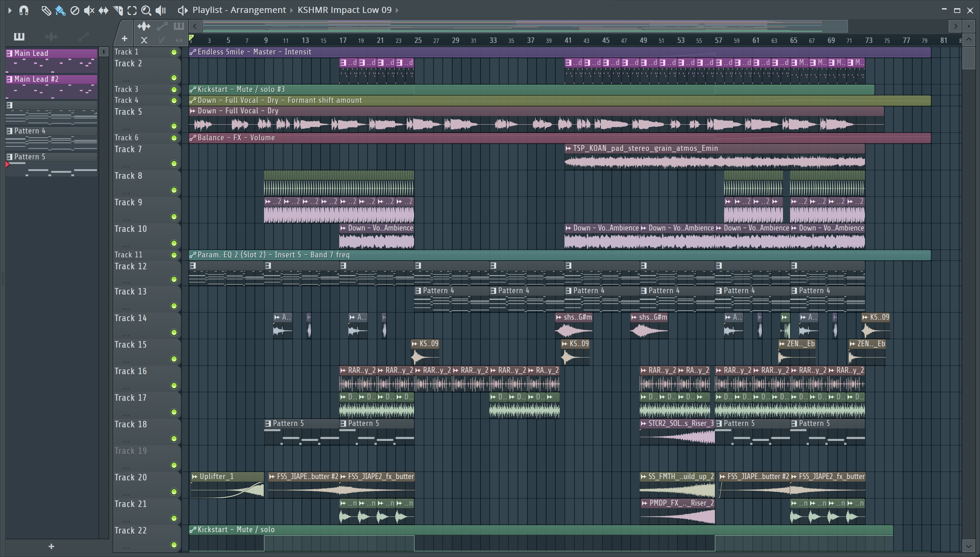Toggle the Track 13 mute light
This screenshot has width=980, height=557.
pyautogui.click(x=174, y=306)
